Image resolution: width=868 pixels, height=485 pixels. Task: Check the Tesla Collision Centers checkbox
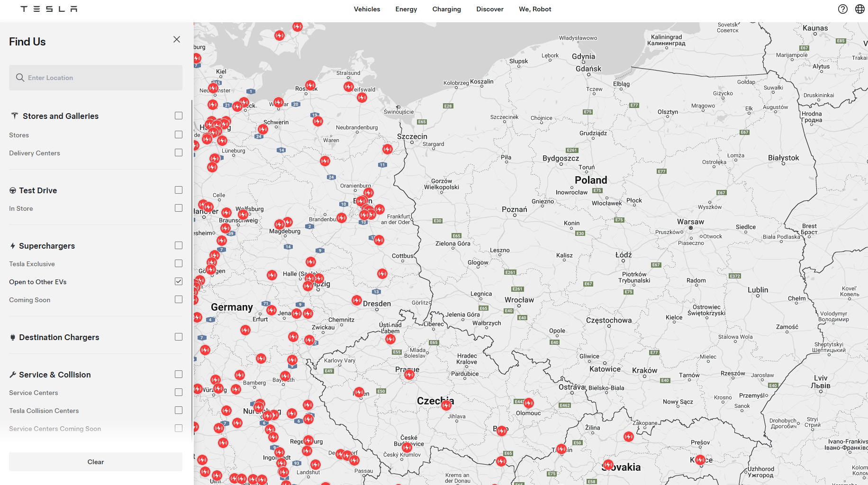[x=179, y=411]
